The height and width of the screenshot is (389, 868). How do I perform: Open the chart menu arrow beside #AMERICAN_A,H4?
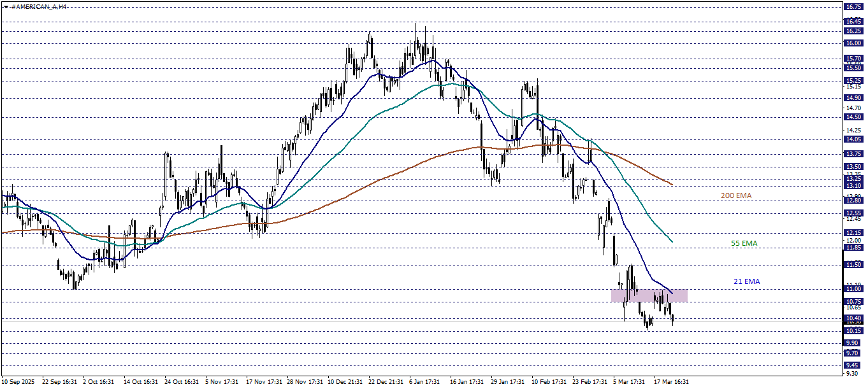[x=4, y=6]
